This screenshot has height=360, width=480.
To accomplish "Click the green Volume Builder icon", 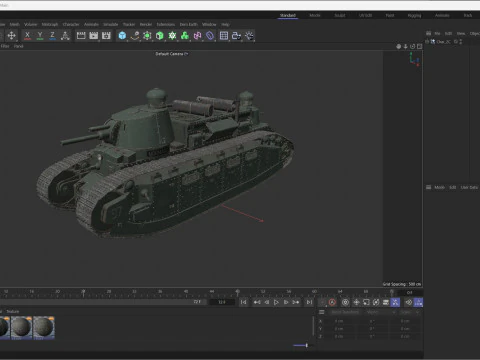I will click(185, 35).
